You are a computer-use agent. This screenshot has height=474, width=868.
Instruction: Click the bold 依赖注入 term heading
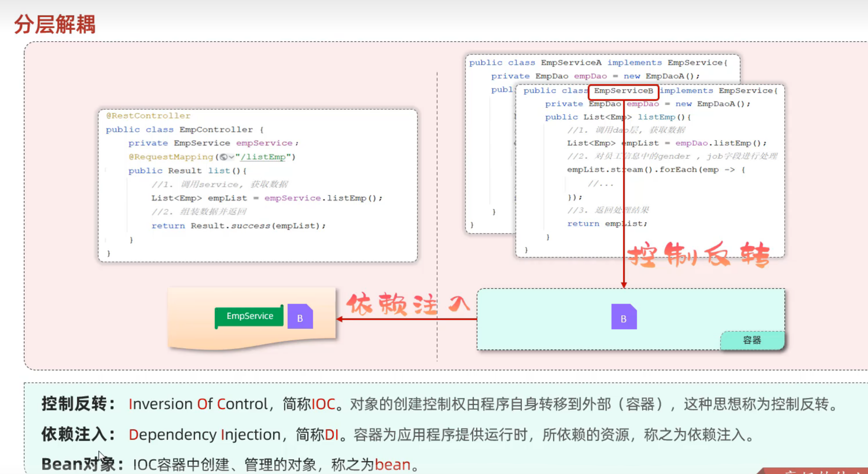(75, 434)
